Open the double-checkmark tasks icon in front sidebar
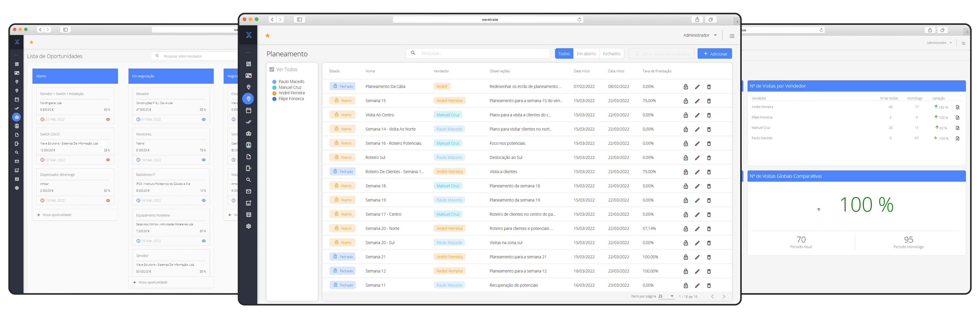This screenshot has height=319, width=980. point(248,122)
